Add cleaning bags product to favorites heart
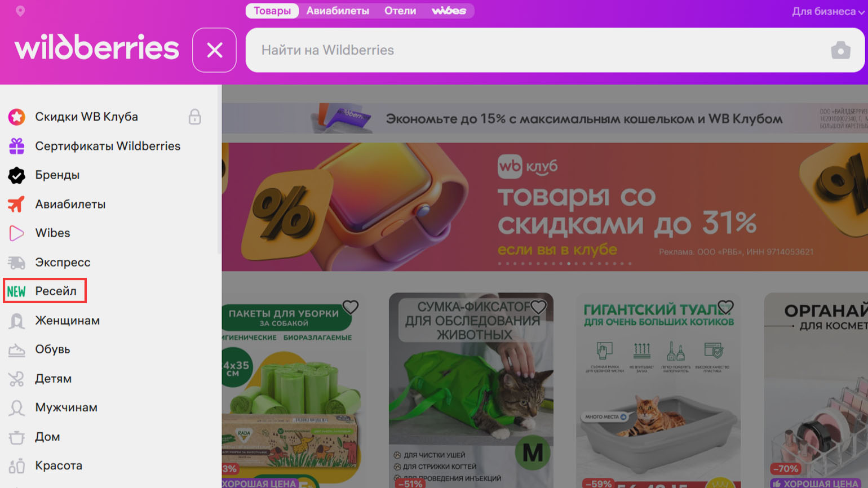This screenshot has height=488, width=868. point(351,307)
